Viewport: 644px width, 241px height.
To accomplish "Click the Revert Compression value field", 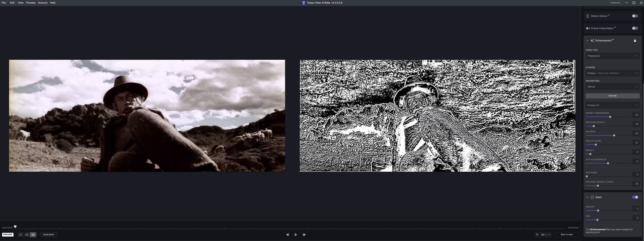I will 636,115.
